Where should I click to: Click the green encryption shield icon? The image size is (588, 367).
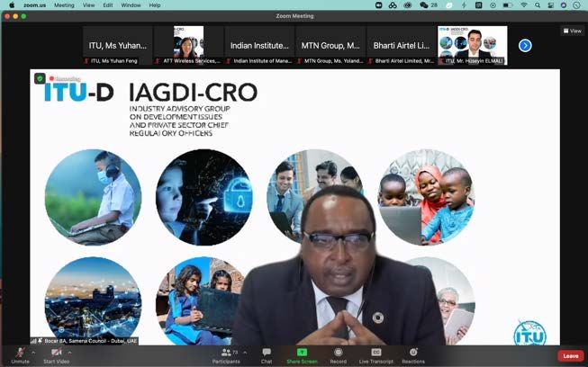(40, 78)
